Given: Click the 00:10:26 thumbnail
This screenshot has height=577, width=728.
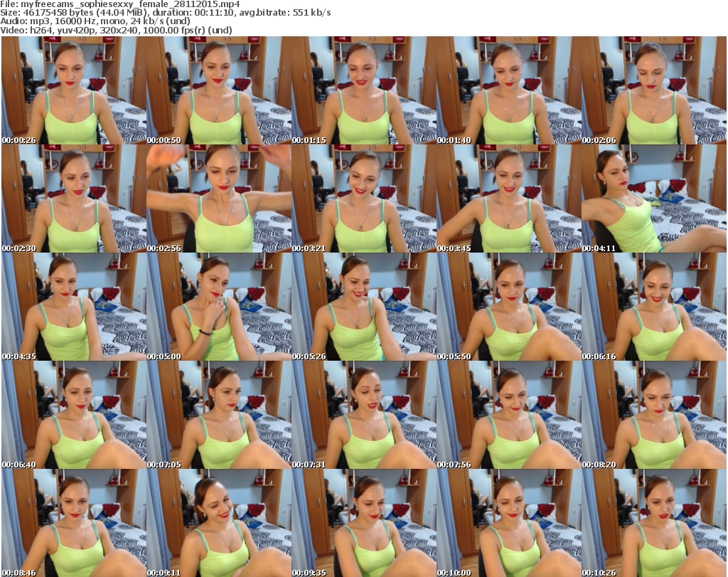Looking at the screenshot, I should (654, 523).
